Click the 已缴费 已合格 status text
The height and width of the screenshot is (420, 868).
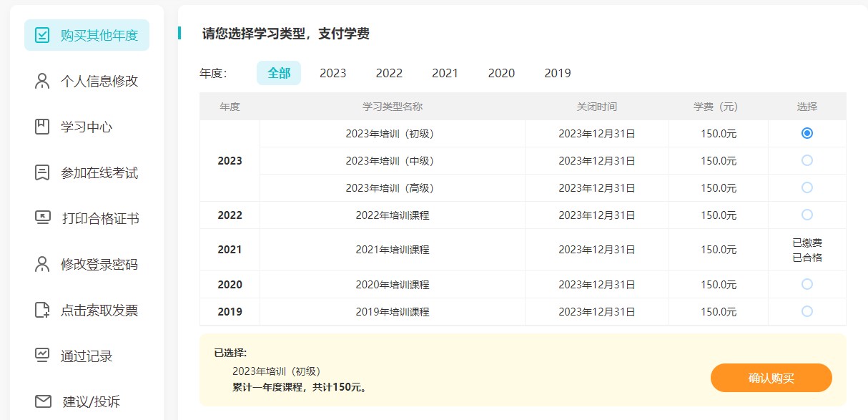[x=807, y=250]
